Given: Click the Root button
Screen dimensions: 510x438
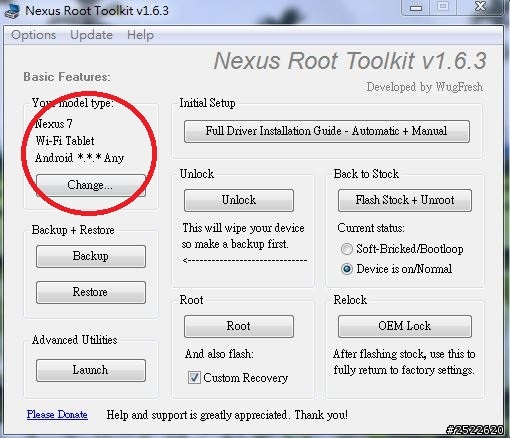Looking at the screenshot, I should (x=239, y=326).
